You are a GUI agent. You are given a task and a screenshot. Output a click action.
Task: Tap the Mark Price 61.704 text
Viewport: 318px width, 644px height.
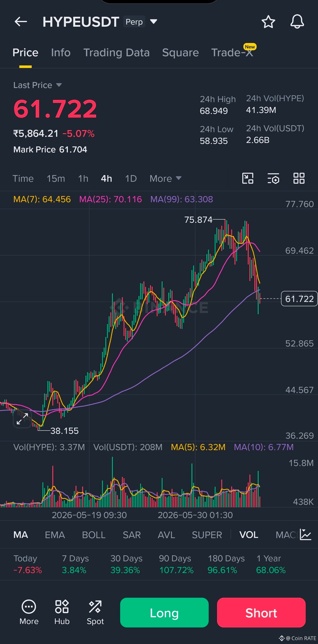[x=50, y=150]
